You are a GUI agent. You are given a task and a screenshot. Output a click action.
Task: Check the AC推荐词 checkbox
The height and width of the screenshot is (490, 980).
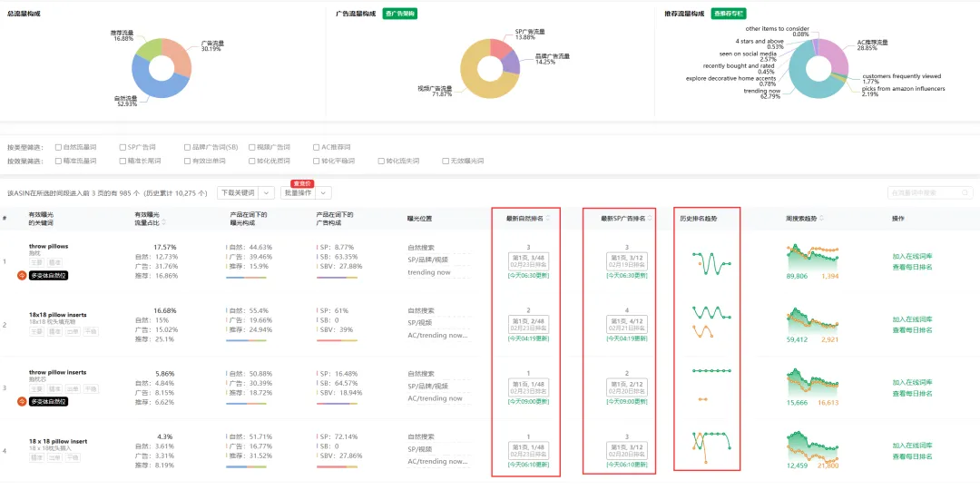[x=317, y=148]
